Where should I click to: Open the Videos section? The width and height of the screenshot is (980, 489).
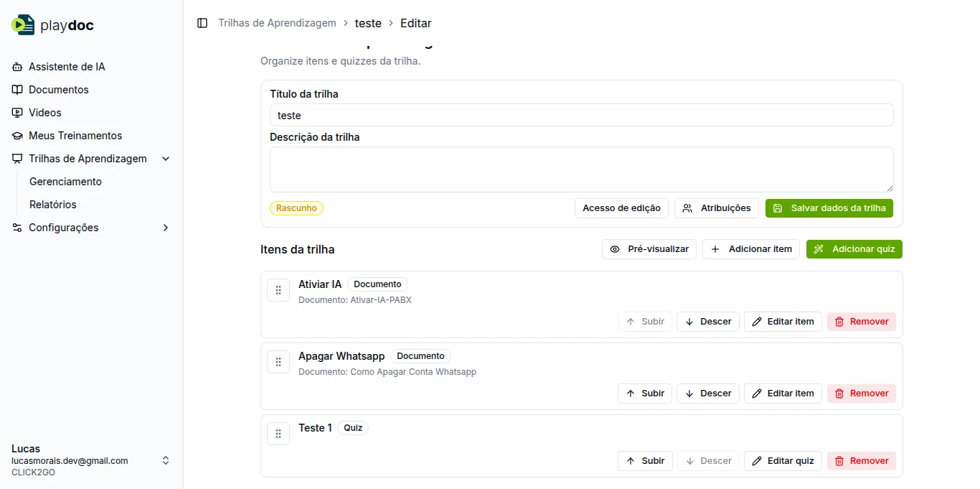[44, 113]
